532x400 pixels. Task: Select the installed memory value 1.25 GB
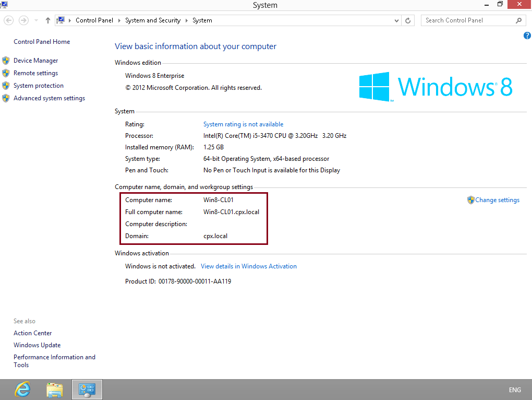pos(213,147)
